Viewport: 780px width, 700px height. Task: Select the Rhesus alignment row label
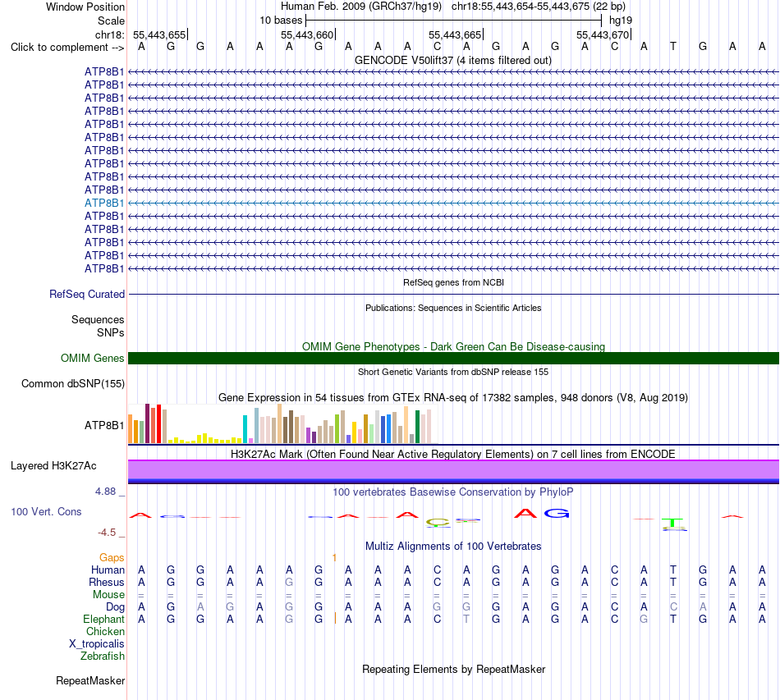pyautogui.click(x=107, y=582)
